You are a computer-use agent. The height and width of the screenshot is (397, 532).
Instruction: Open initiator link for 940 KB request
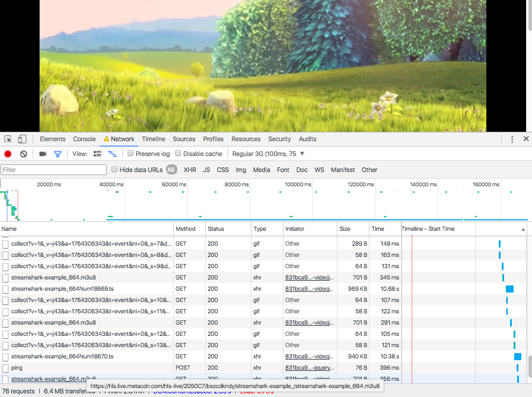309,356
